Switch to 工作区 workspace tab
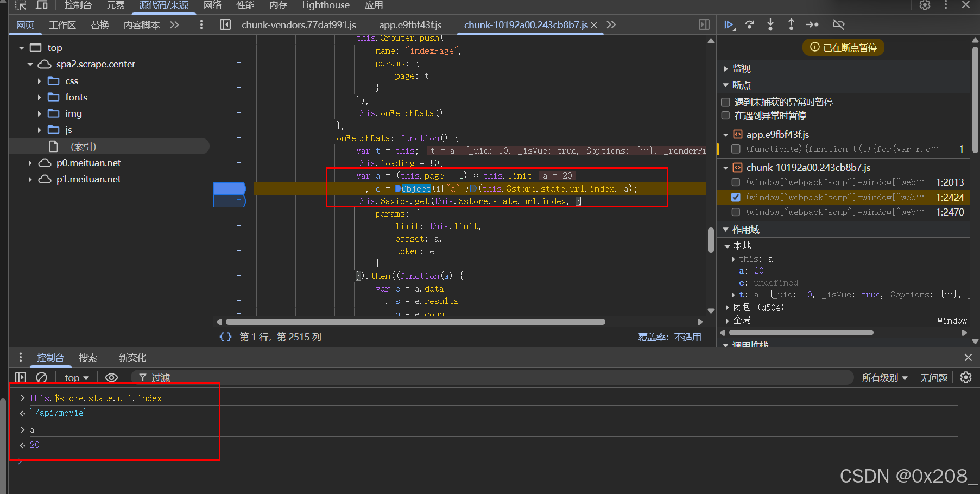The width and height of the screenshot is (980, 494). click(x=62, y=25)
